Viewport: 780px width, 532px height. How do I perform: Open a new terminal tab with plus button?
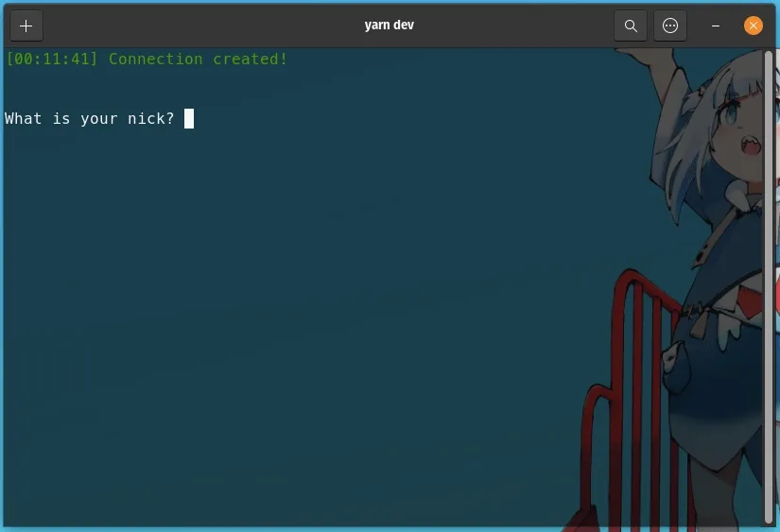[26, 26]
